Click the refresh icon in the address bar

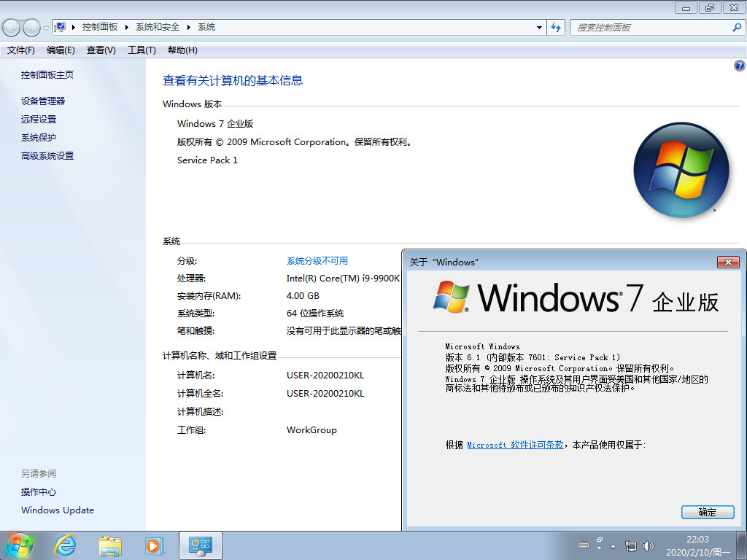(555, 27)
